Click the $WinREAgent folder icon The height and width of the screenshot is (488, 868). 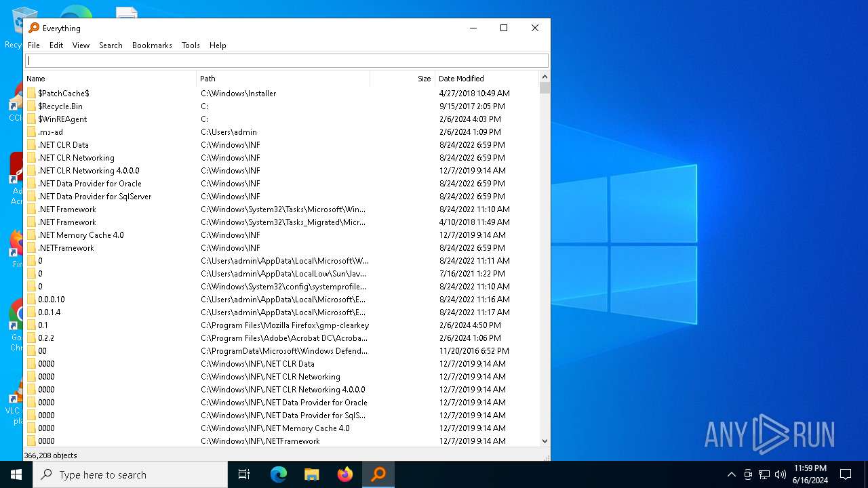click(x=31, y=119)
